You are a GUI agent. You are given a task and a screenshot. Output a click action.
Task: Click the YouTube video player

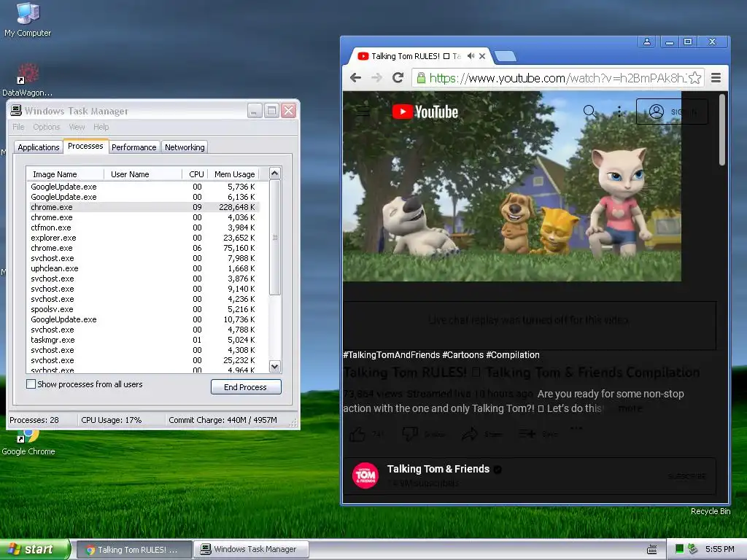click(x=512, y=186)
